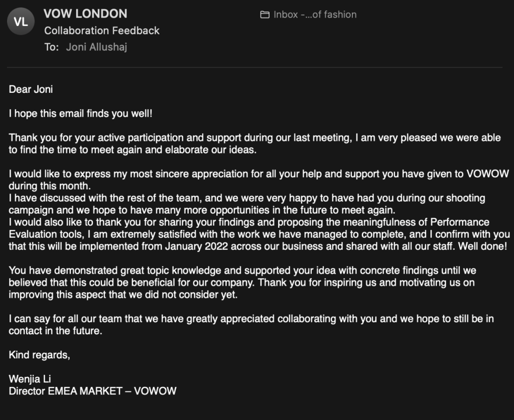The width and height of the screenshot is (514, 420).
Task: Click the VL sender avatar
Action: [21, 22]
